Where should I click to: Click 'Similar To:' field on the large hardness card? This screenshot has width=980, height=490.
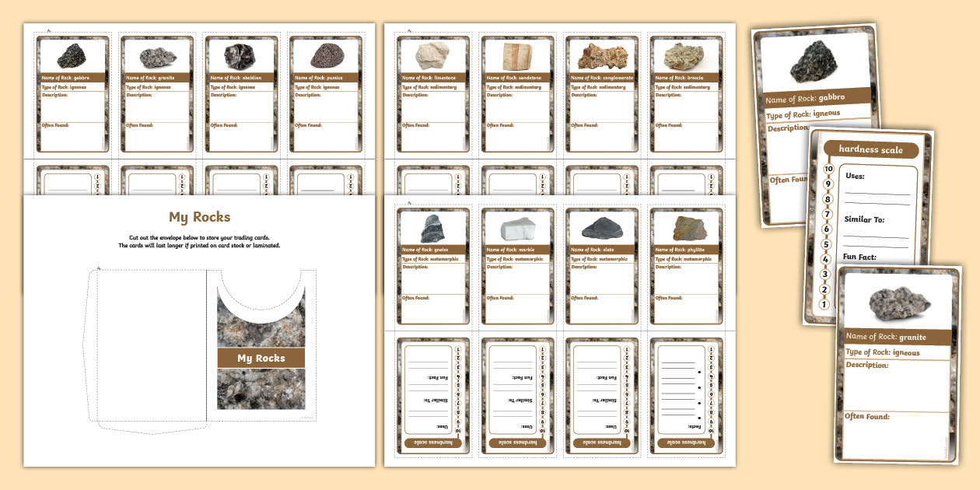(864, 219)
